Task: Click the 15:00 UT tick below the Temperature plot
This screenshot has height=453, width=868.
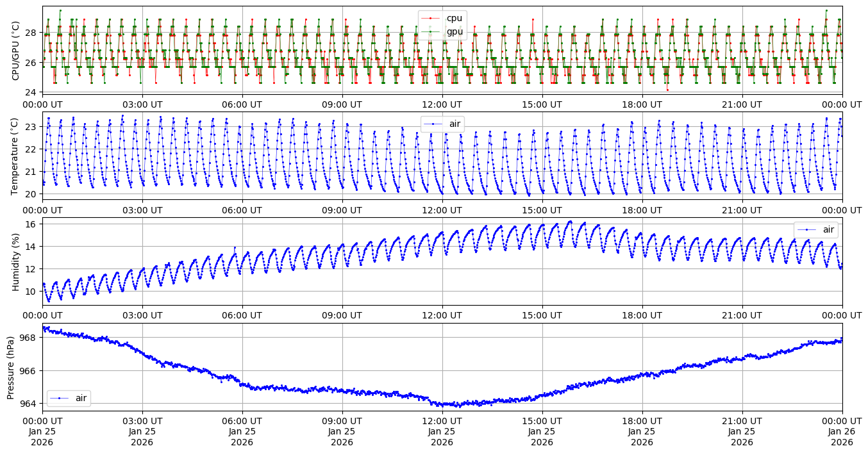Action: [x=542, y=210]
